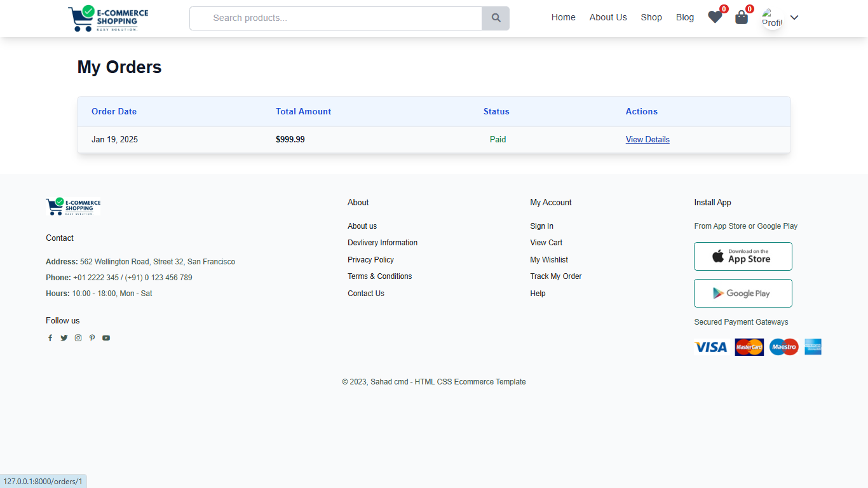This screenshot has height=488, width=868.
Task: Open View Details for the order
Action: [648, 140]
